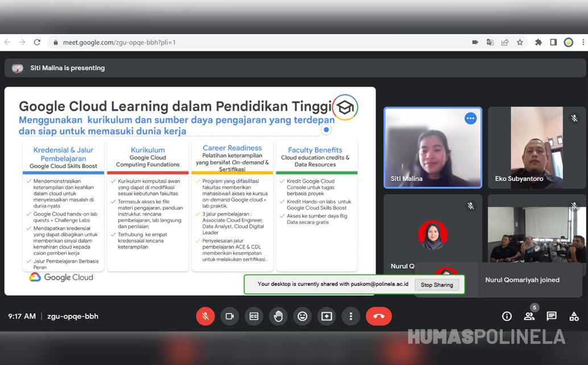Raise hand in the meeting
Screen dimensions: 588x365
coord(278,316)
